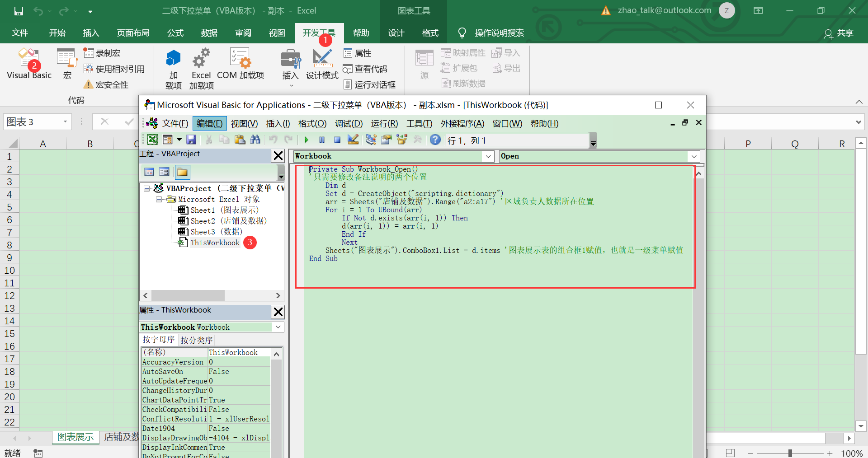Switch to Excel view from VBA toolbar
The image size is (868, 458).
point(152,140)
